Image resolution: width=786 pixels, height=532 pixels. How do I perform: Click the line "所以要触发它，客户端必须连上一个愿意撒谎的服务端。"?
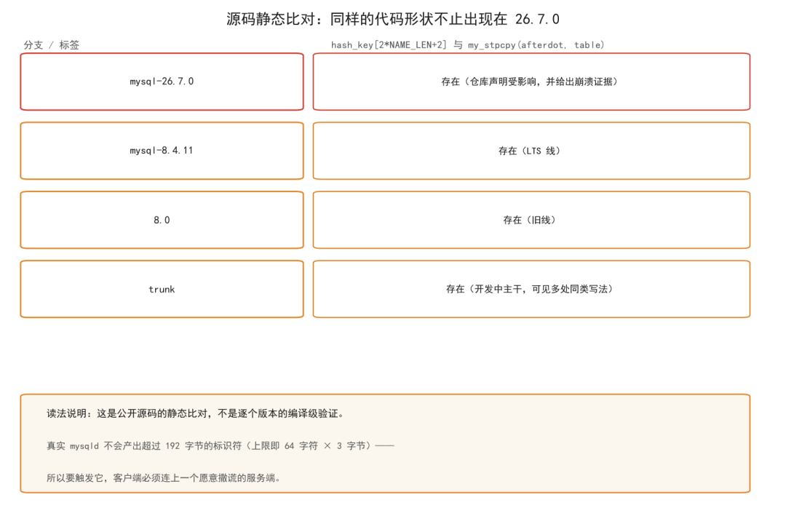click(164, 478)
